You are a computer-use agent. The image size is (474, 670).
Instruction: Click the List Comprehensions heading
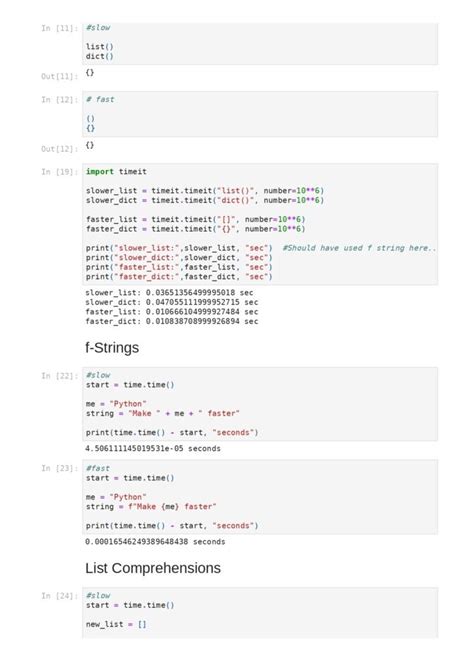click(153, 568)
